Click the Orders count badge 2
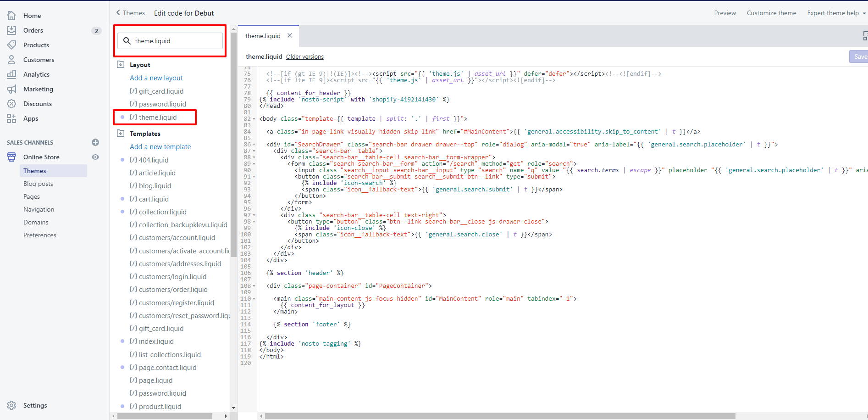868x420 pixels. pyautogui.click(x=96, y=31)
